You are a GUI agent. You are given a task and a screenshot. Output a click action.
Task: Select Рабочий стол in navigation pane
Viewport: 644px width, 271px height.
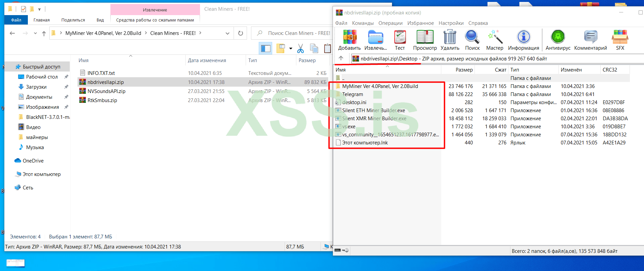click(x=42, y=77)
